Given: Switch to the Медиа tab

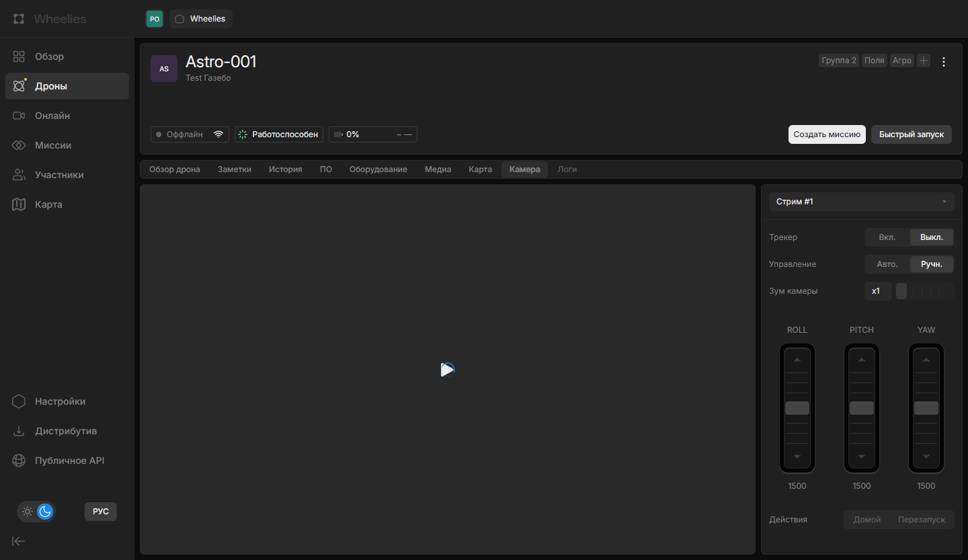Looking at the screenshot, I should (x=438, y=169).
